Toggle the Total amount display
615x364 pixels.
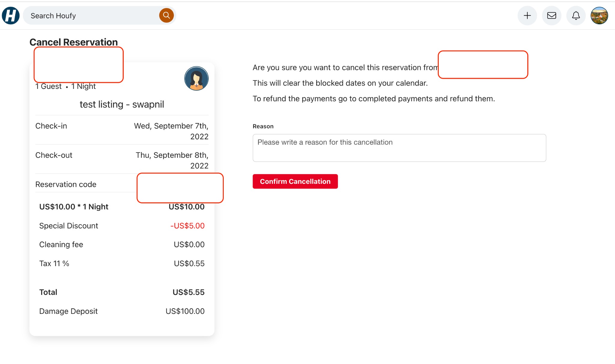coord(122,292)
